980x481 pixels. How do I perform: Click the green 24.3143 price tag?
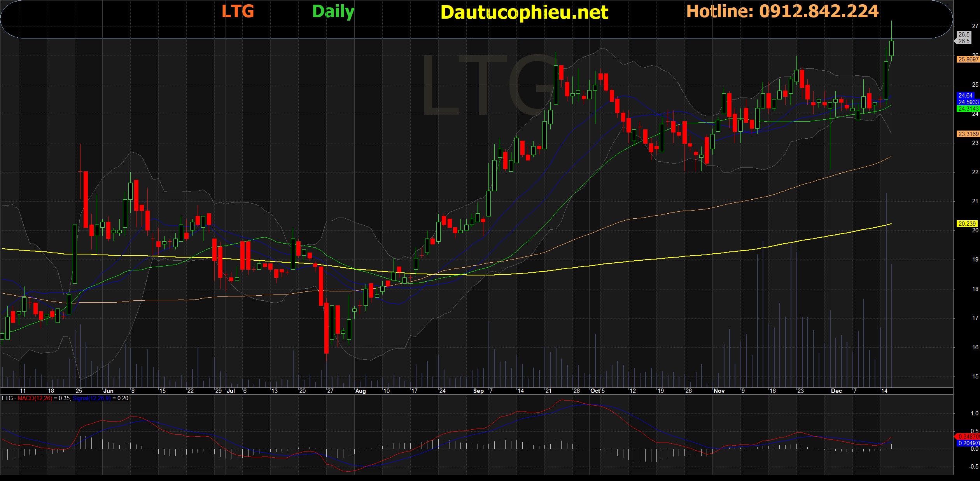tap(968, 109)
